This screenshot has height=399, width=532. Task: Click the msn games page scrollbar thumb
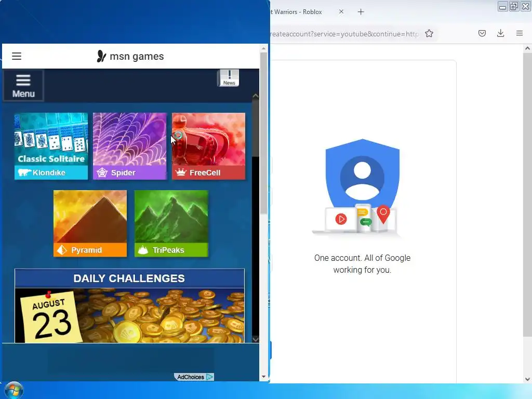click(x=263, y=134)
